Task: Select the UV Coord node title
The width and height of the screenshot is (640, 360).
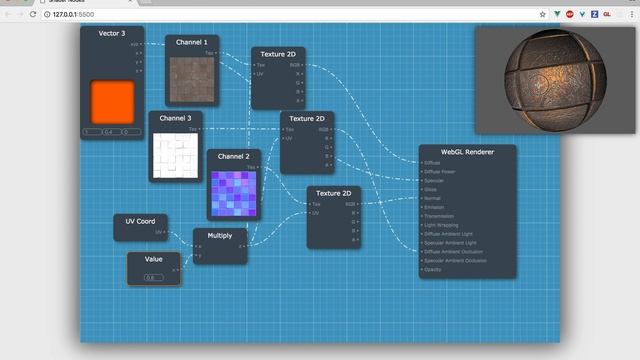Action: [x=140, y=221]
